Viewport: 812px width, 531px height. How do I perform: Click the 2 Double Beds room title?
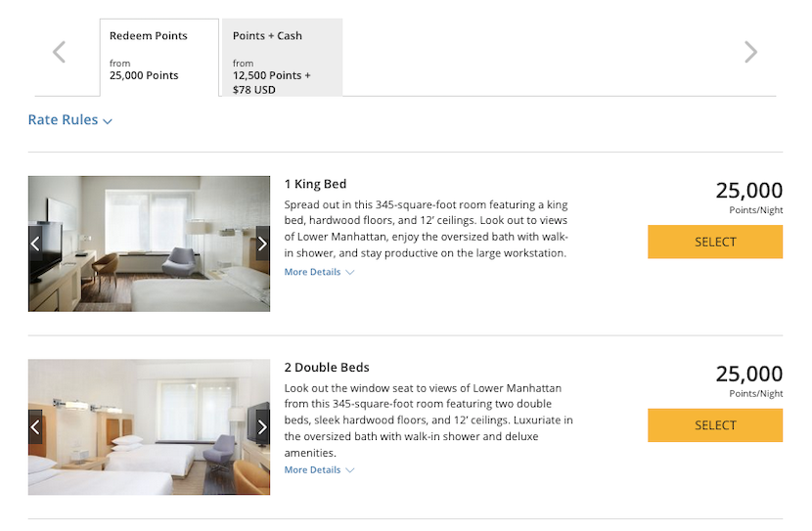tap(327, 368)
